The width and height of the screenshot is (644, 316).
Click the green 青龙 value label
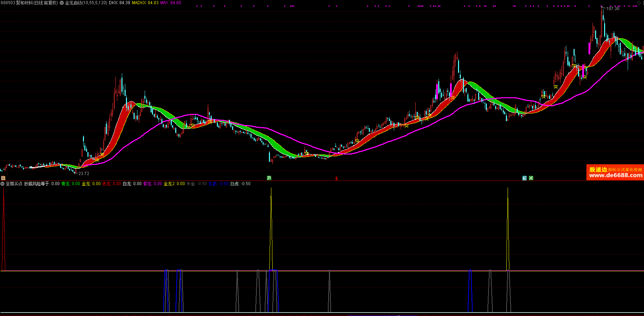[70, 184]
